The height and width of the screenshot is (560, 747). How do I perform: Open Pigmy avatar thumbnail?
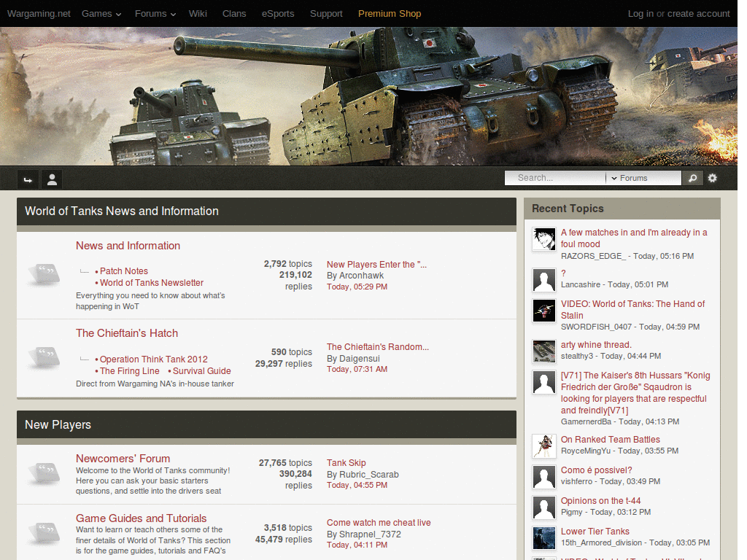(544, 507)
